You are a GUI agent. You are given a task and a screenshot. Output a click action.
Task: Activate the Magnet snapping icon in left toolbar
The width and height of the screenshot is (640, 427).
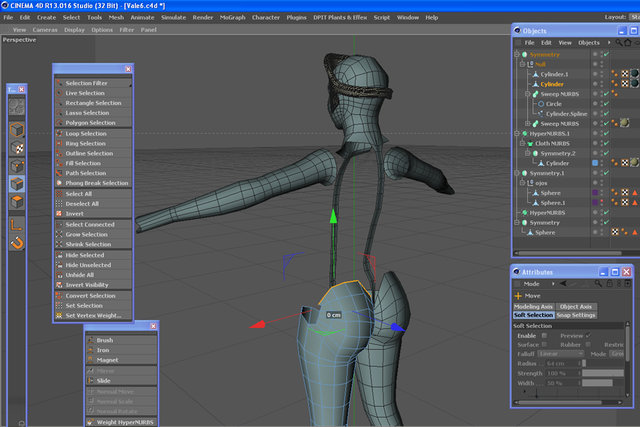point(17,242)
